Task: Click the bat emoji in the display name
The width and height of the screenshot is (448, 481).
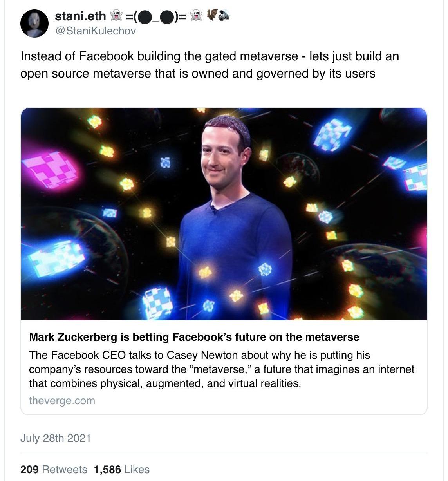Action: click(212, 16)
